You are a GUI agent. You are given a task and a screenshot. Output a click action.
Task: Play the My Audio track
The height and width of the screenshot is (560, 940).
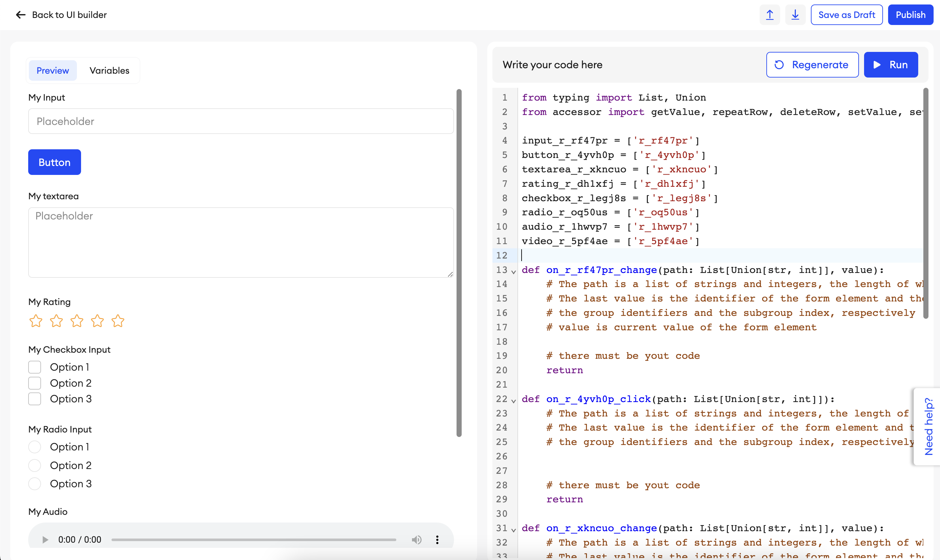point(45,539)
